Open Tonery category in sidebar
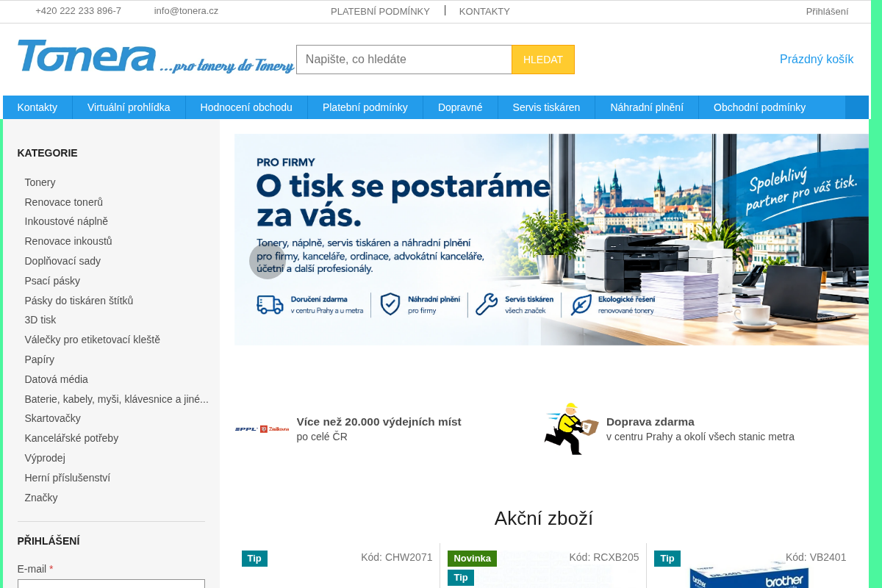The height and width of the screenshot is (588, 882). [x=40, y=182]
